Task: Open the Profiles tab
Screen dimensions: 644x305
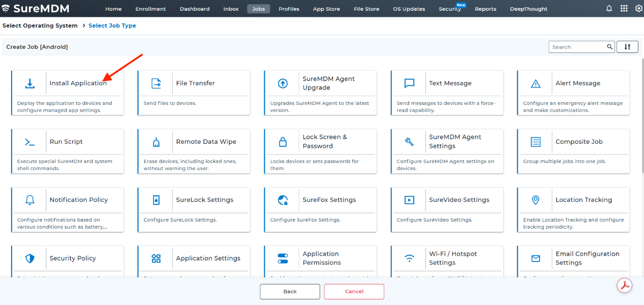Action: (x=289, y=9)
